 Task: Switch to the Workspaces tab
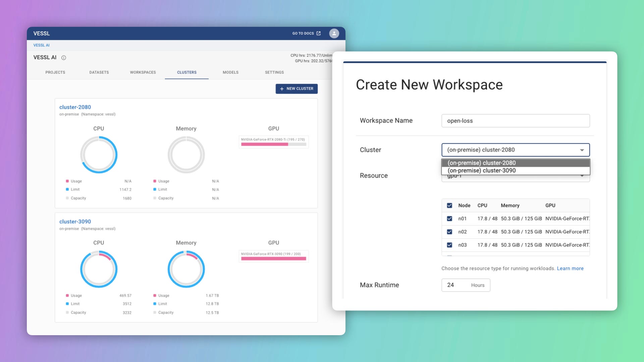point(143,72)
